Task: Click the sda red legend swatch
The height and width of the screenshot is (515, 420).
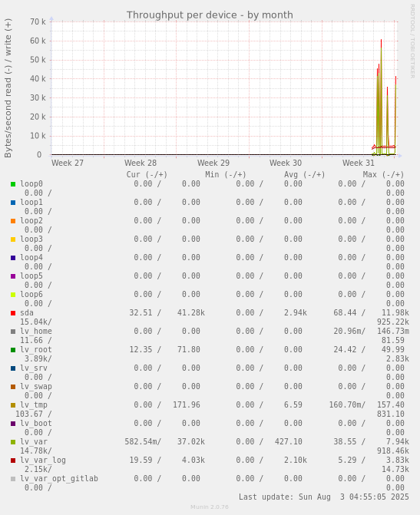Action: (x=13, y=313)
